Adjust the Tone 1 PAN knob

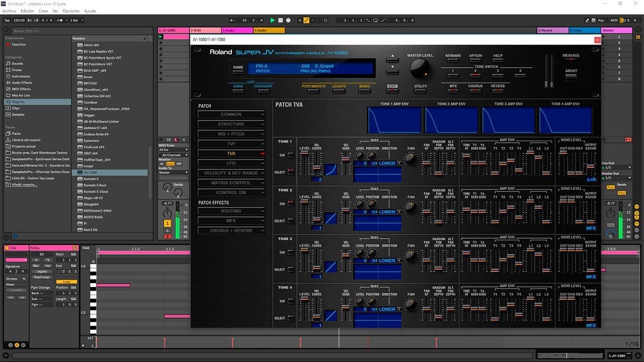coord(411,158)
